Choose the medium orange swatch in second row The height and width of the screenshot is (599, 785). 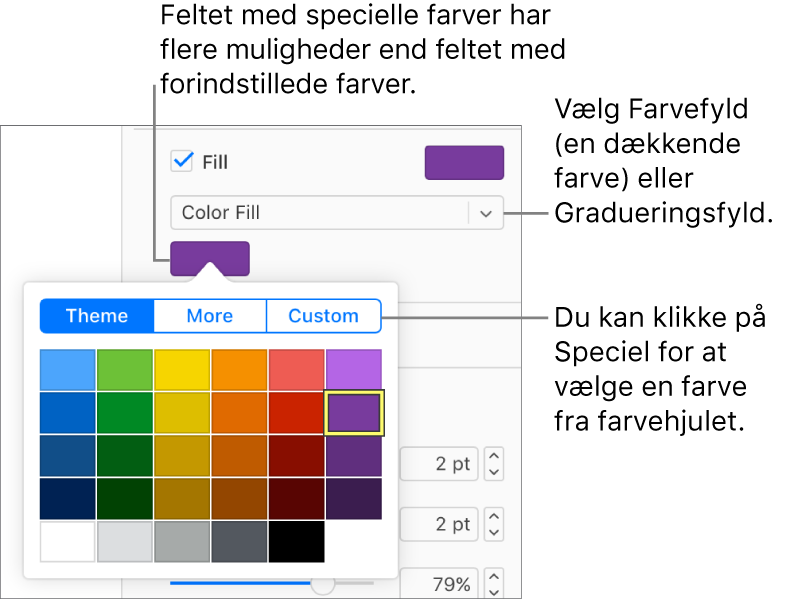[x=239, y=413]
